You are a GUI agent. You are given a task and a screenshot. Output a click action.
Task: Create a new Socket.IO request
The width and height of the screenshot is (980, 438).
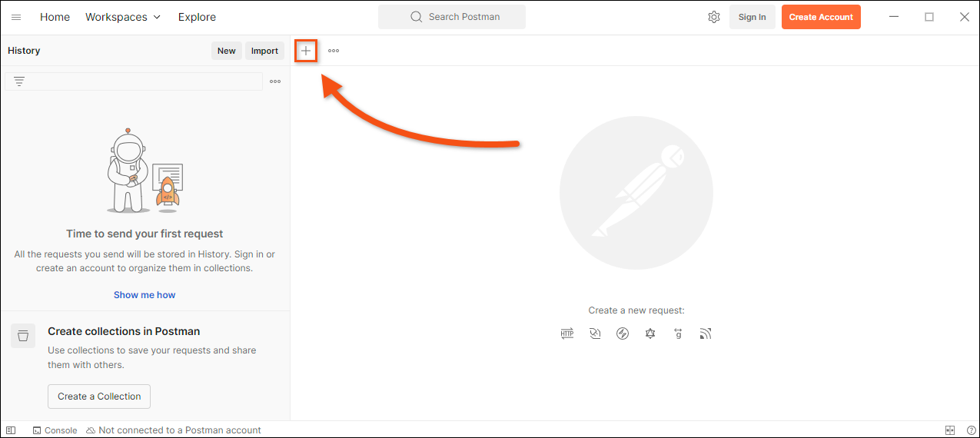tap(623, 333)
